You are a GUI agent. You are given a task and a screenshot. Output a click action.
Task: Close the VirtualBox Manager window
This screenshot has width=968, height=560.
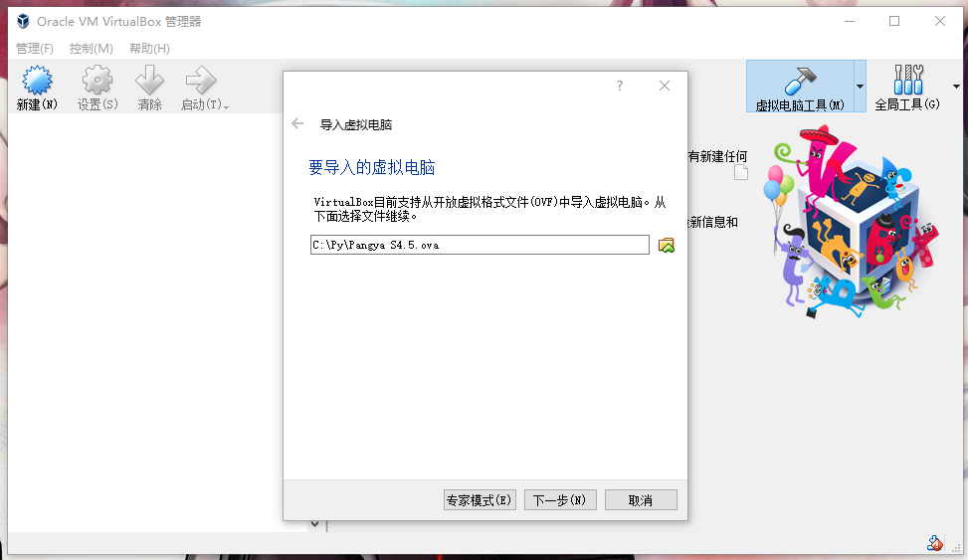[x=939, y=21]
